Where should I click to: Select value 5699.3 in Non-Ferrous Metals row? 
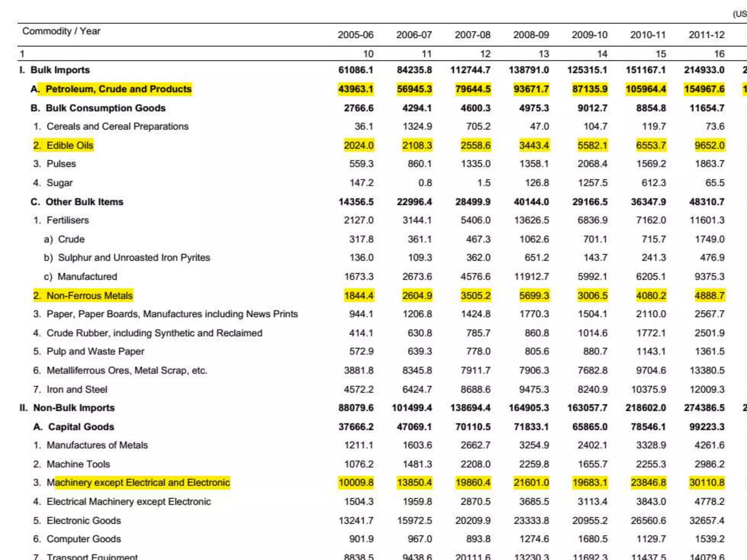[534, 296]
